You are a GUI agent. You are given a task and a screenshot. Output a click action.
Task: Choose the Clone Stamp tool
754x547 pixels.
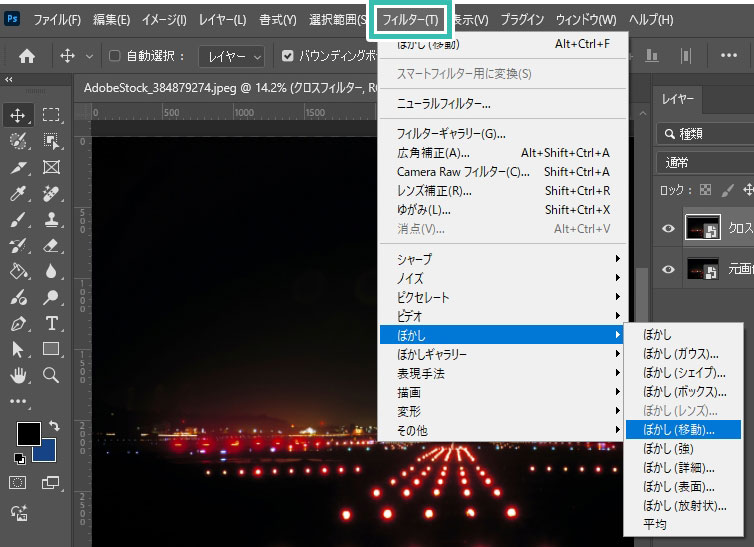pos(51,219)
